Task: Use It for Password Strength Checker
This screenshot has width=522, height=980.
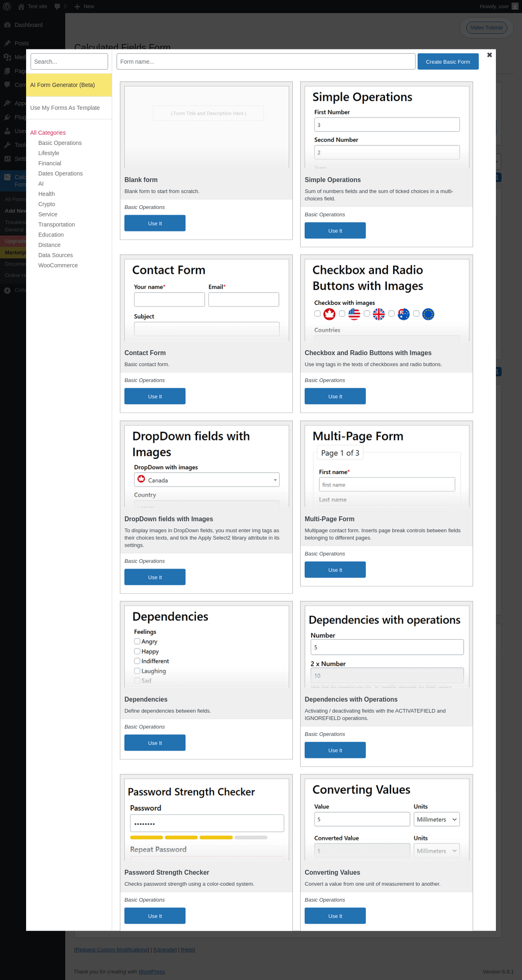Action: click(x=155, y=916)
